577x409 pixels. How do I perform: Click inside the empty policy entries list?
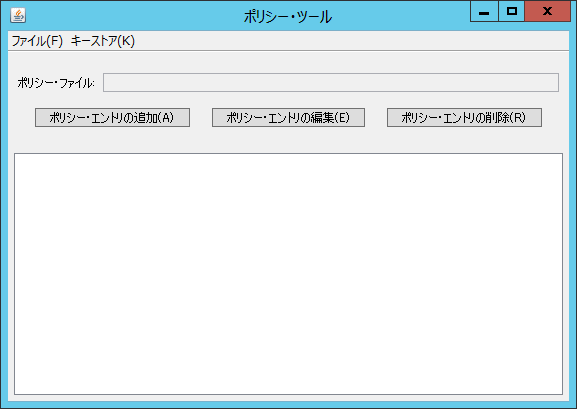click(x=288, y=274)
